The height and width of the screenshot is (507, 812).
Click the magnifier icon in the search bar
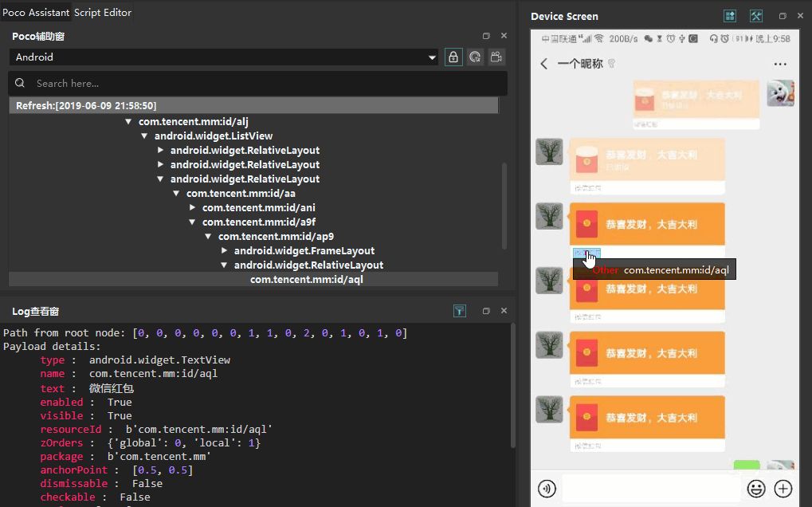coord(18,83)
